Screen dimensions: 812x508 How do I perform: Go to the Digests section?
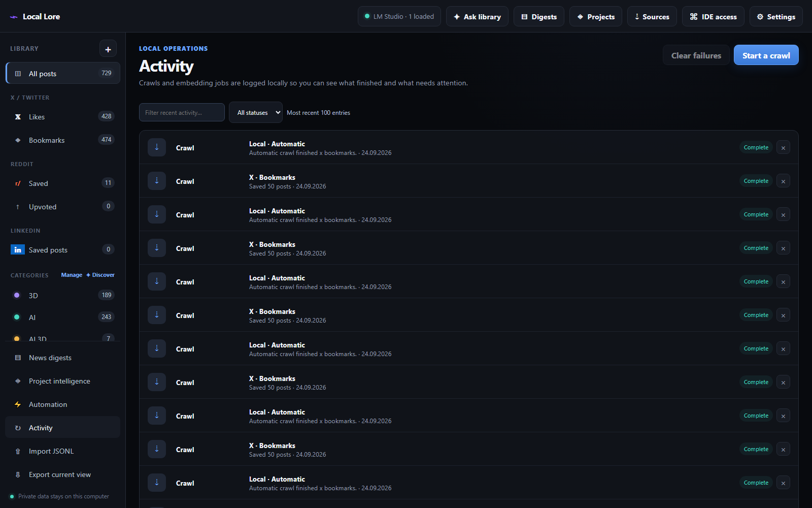[539, 16]
